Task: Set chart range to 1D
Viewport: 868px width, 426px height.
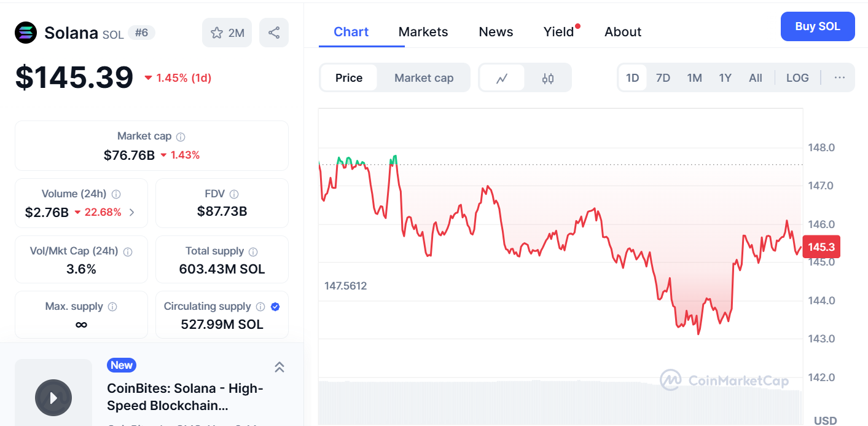Action: pos(632,78)
